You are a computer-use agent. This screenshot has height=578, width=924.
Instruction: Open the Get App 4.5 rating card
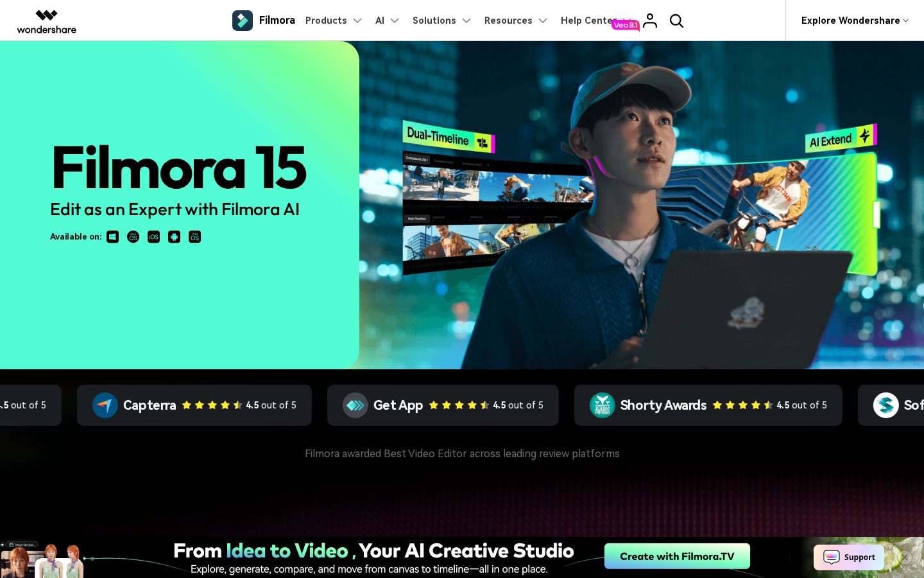pyautogui.click(x=443, y=405)
